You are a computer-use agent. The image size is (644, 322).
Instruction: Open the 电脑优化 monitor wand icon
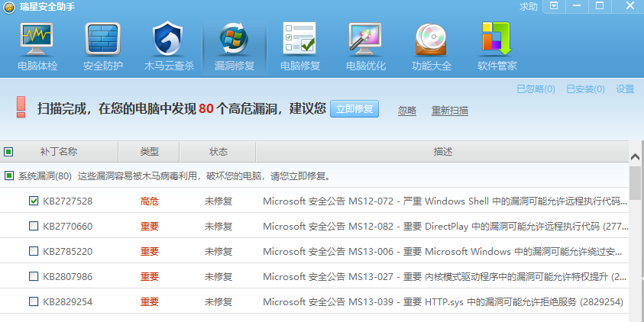point(365,40)
